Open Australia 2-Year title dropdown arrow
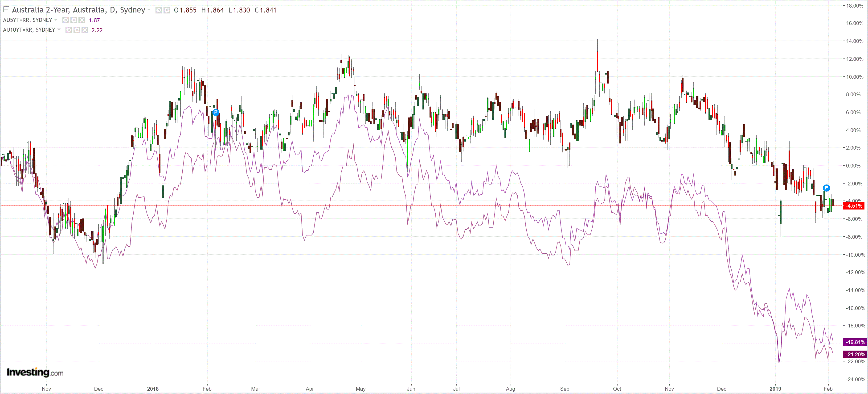Screen dimensions: 868x394 click(149, 10)
